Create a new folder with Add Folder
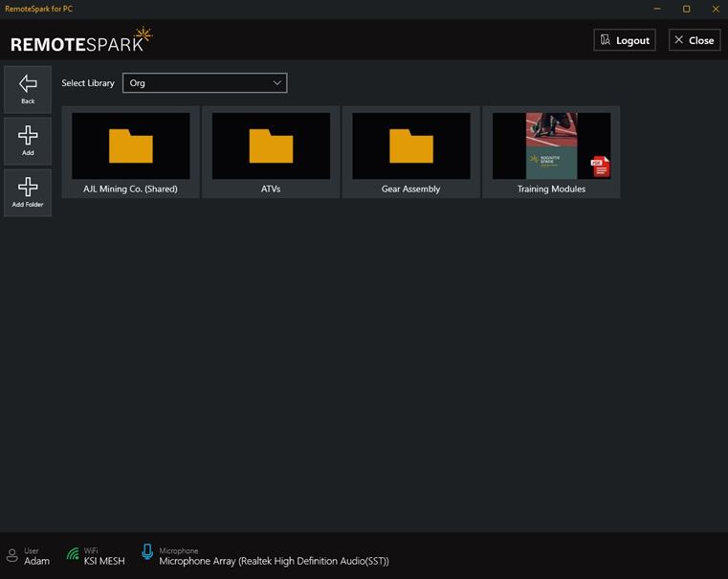Screen dimensions: 728x579 [28, 192]
